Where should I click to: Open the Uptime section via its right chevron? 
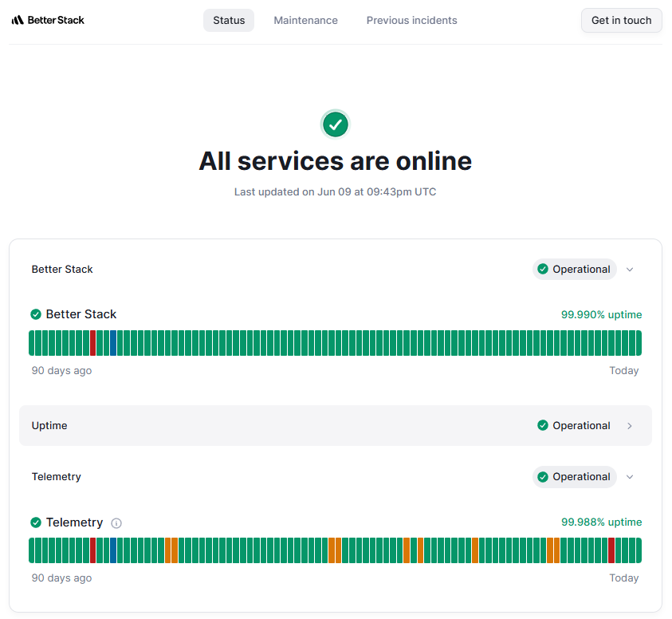coord(630,425)
